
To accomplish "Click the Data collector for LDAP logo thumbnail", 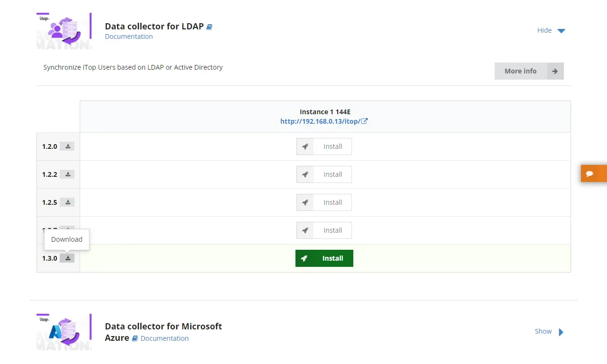I will (64, 31).
